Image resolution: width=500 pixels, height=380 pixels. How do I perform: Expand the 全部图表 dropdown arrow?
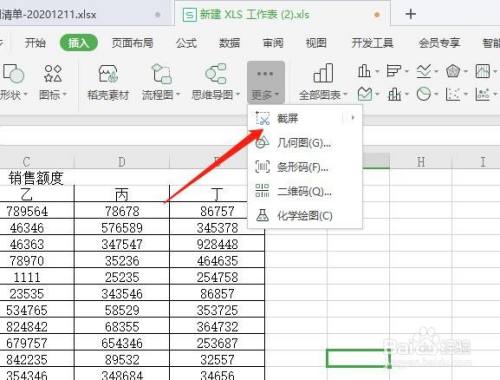[x=345, y=95]
